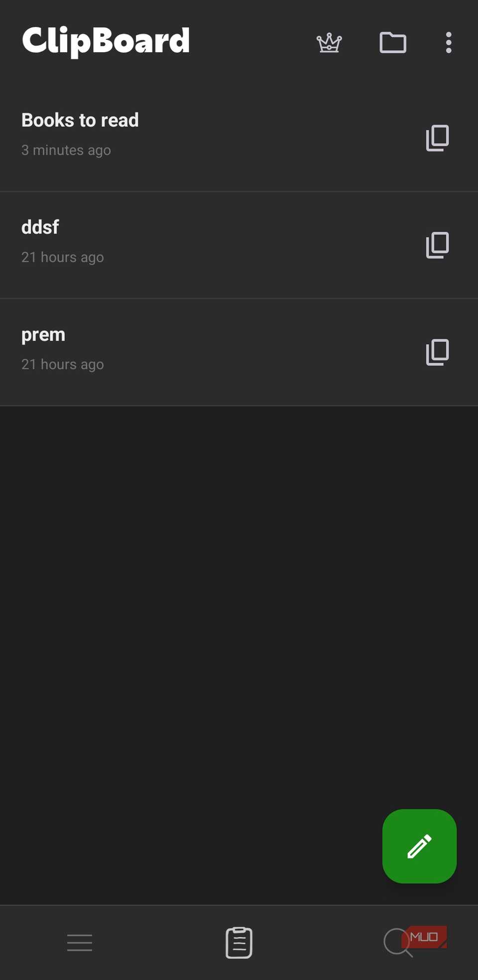Viewport: 478px width, 980px height.
Task: Tap the 'ClipBoard' app title
Action: pyautogui.click(x=106, y=41)
